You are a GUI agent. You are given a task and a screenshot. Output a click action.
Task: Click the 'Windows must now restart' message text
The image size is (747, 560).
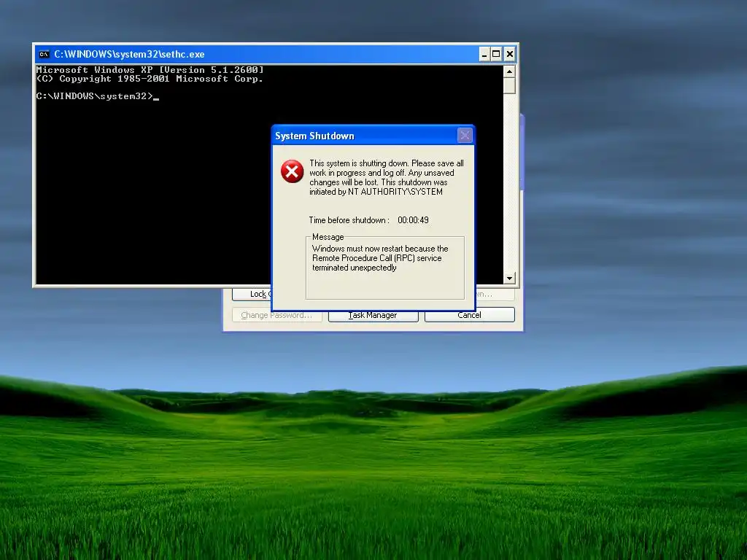(x=380, y=258)
